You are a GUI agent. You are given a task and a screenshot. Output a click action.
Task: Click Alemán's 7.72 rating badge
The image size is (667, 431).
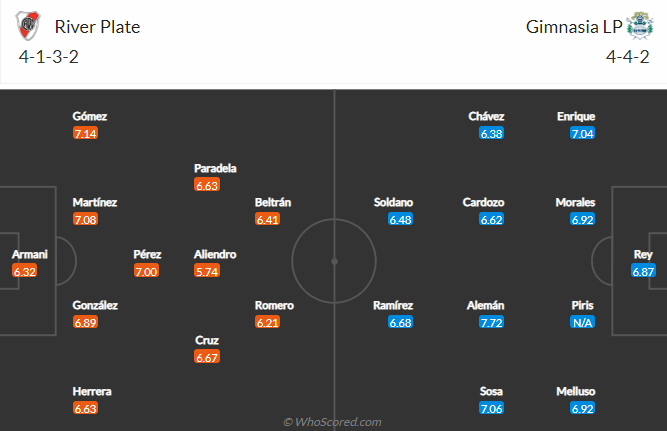point(491,323)
